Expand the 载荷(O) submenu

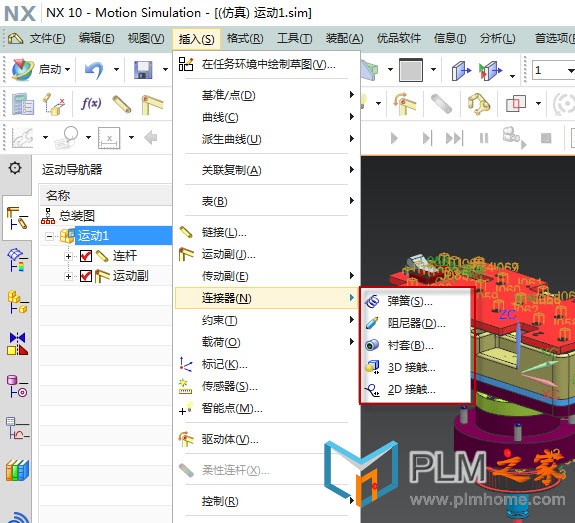(x=267, y=342)
